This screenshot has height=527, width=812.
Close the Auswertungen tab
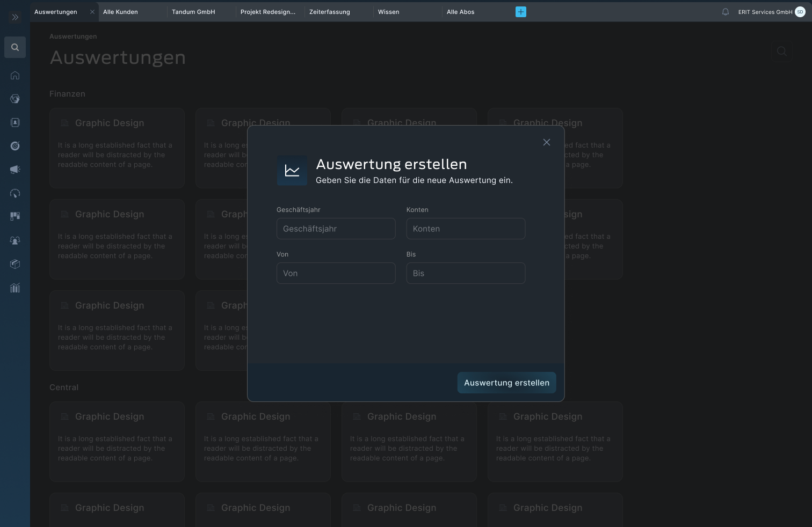click(92, 12)
